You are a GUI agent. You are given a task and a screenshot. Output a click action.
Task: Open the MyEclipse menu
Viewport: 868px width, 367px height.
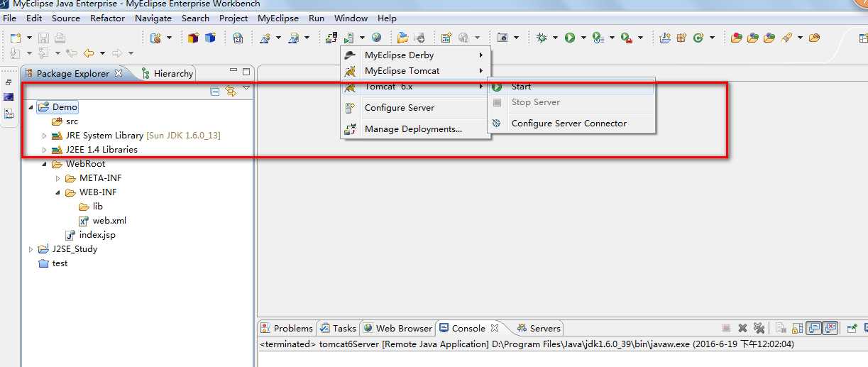(278, 18)
